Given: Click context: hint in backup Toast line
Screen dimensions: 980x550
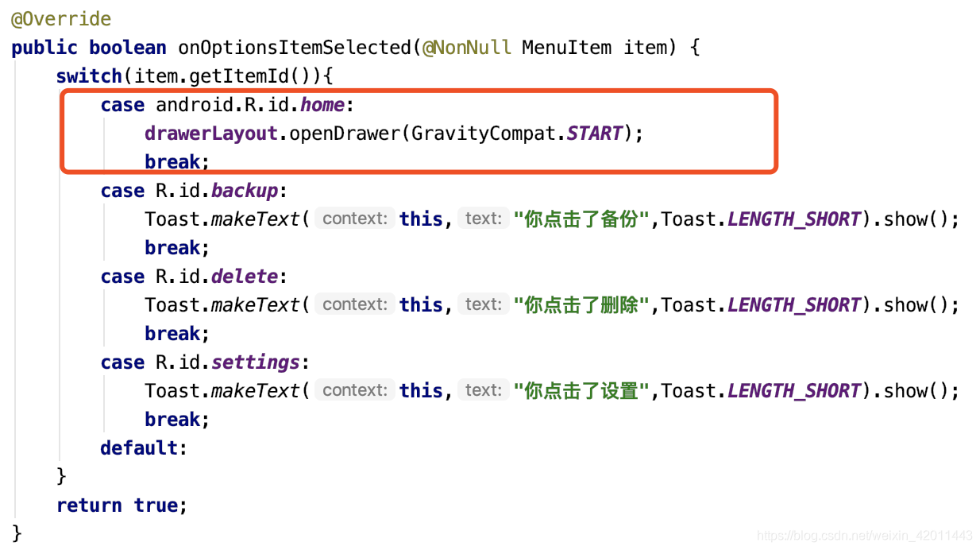Looking at the screenshot, I should click(355, 219).
